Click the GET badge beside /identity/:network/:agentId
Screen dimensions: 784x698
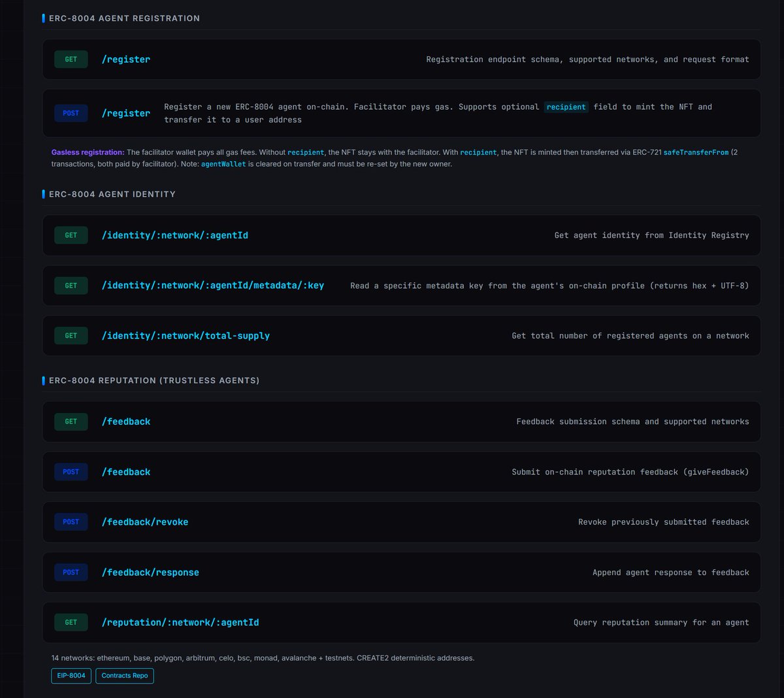[71, 235]
